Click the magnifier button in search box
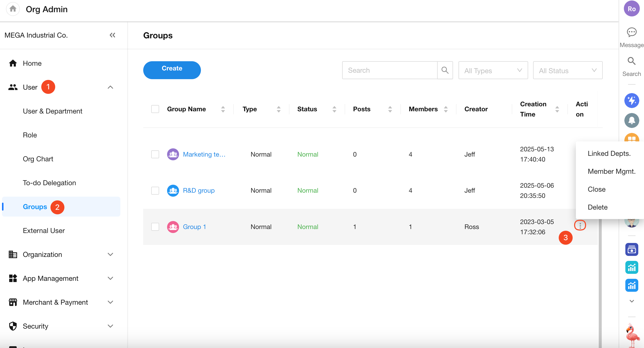644x348 pixels. tap(445, 70)
